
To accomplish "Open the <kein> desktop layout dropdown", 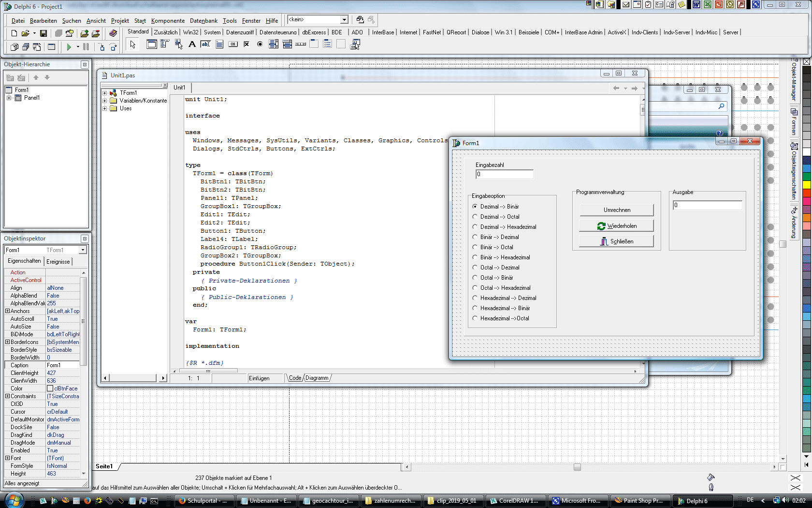I will [344, 20].
